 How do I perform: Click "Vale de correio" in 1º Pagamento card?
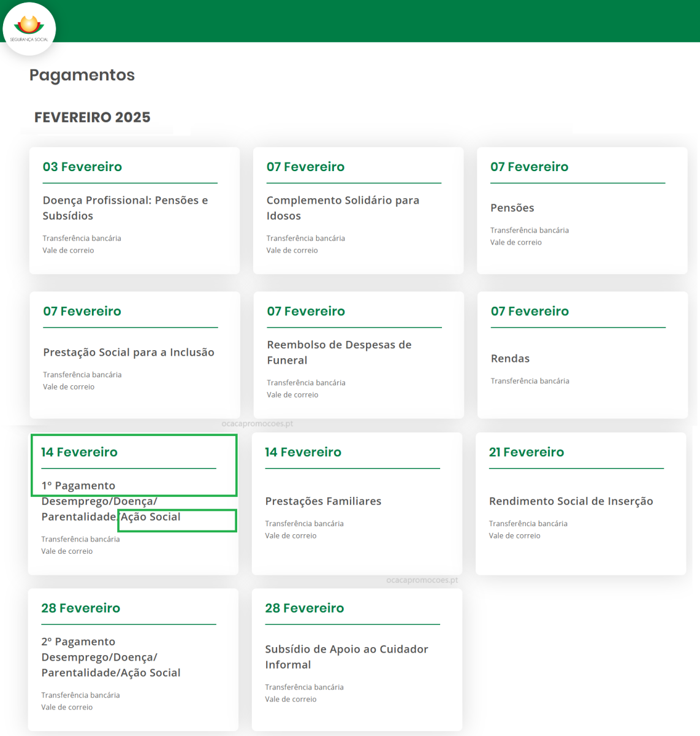point(67,551)
